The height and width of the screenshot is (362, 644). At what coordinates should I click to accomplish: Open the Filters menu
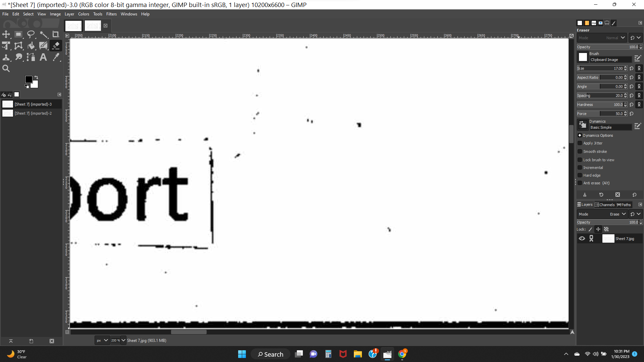111,14
